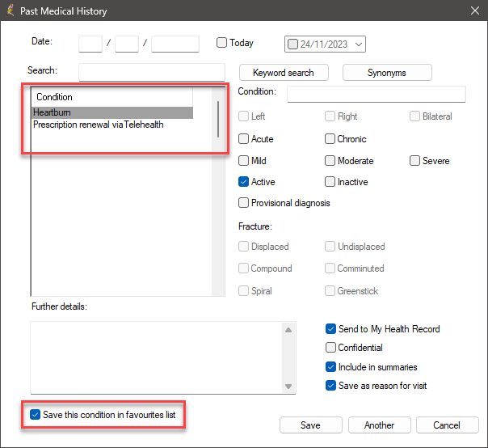Enable Provisional diagnosis checkbox
This screenshot has height=448, width=488.
(243, 202)
